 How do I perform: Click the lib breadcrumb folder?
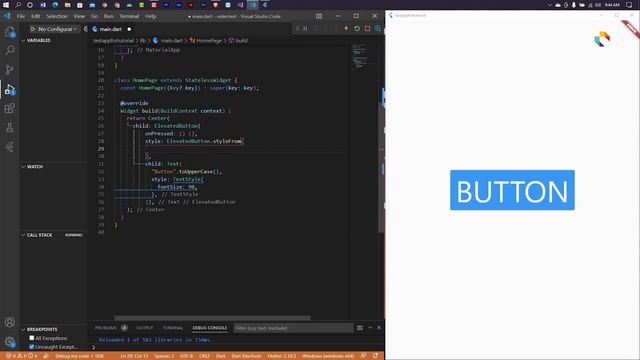coord(143,40)
